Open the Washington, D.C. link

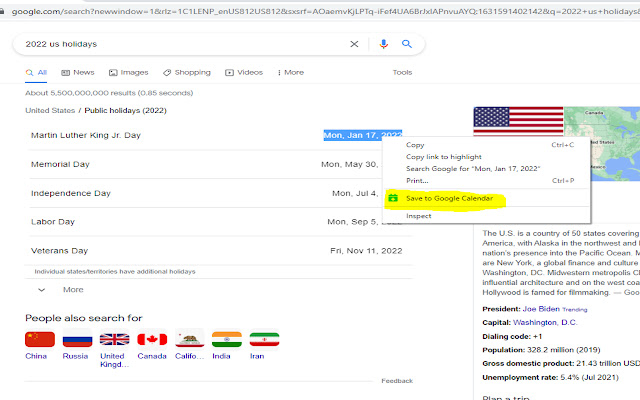[x=545, y=322]
